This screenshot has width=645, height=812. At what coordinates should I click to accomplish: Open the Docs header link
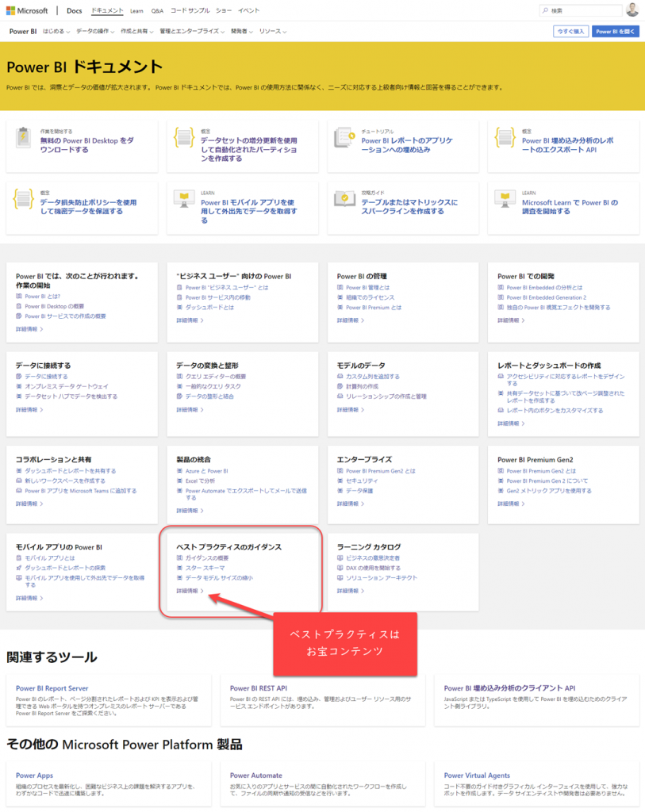tap(74, 10)
